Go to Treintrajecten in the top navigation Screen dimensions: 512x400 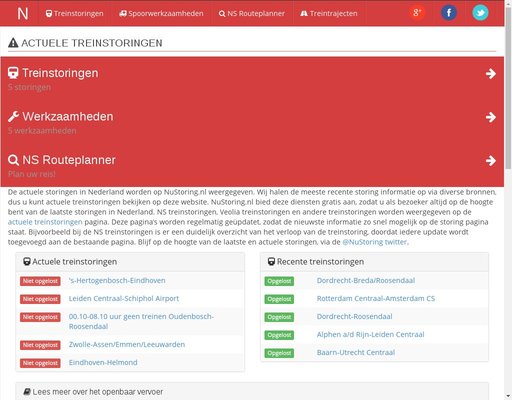coord(329,13)
